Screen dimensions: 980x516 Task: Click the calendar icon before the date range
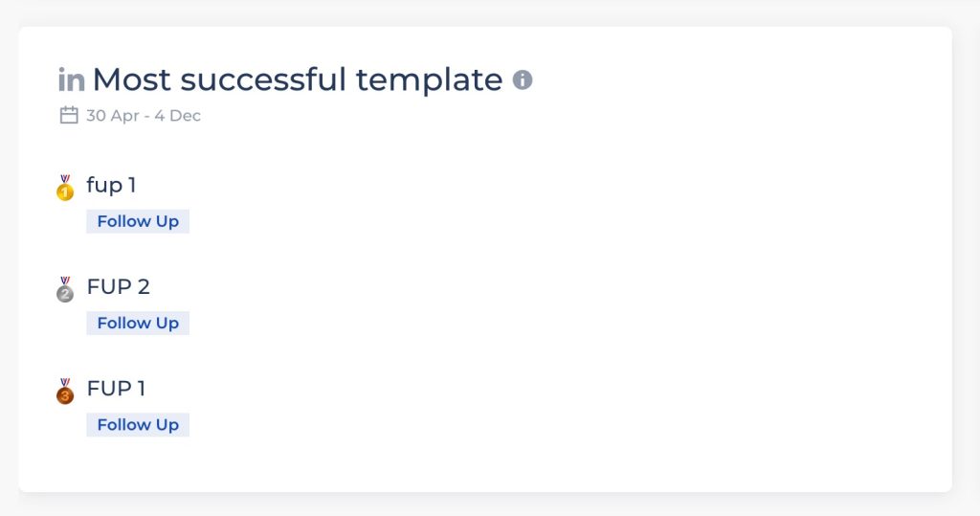tap(69, 115)
